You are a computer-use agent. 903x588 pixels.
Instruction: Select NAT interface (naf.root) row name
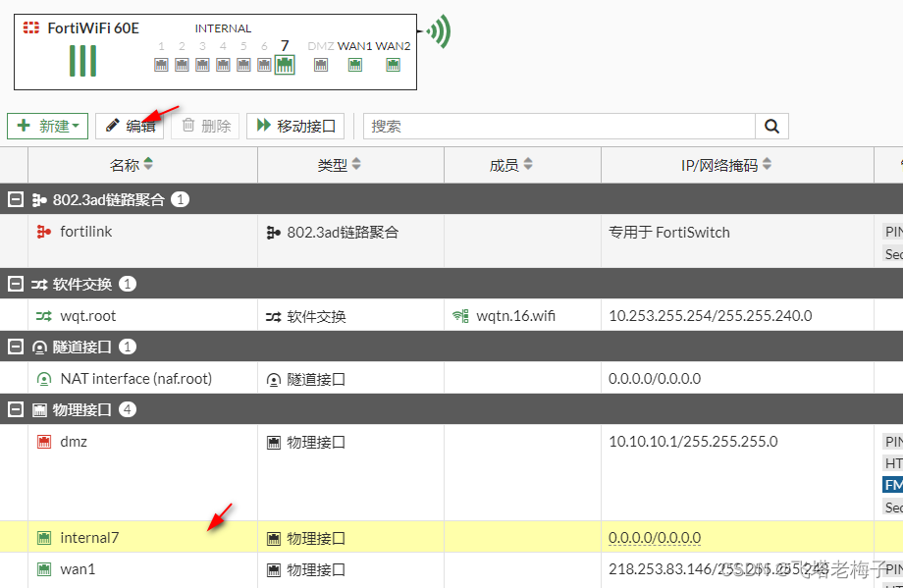(135, 378)
